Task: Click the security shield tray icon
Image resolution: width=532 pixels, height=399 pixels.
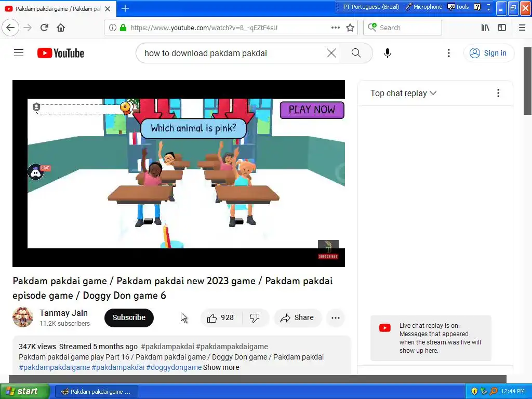Action: pyautogui.click(x=474, y=391)
